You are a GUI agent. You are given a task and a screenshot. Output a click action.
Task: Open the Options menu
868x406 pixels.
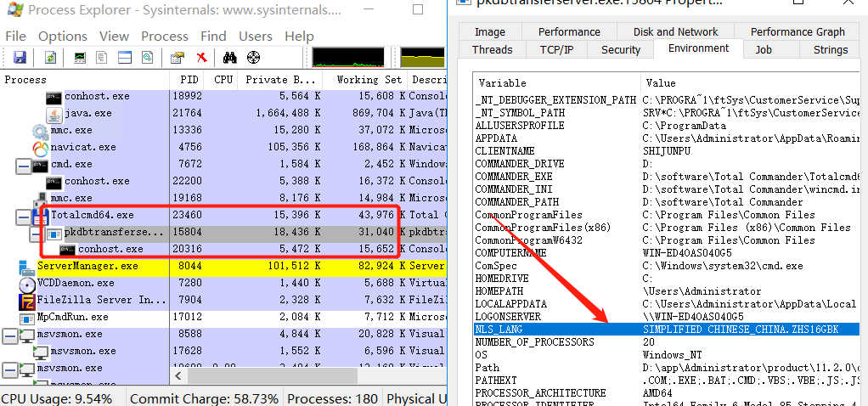[63, 37]
